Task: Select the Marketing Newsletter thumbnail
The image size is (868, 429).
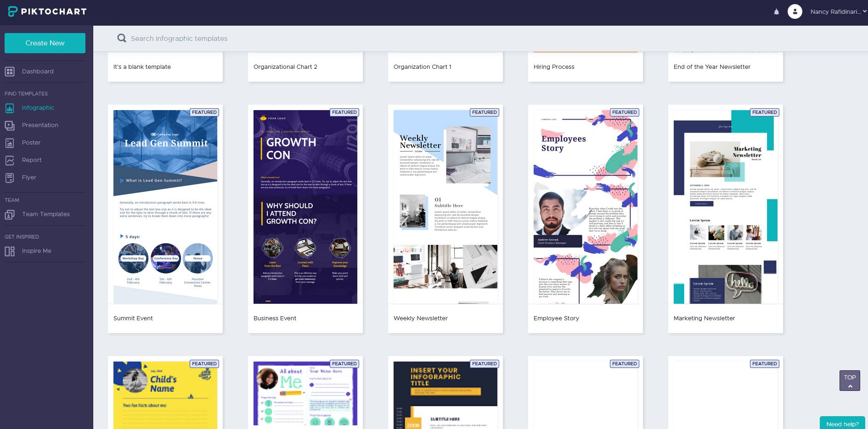Action: point(726,207)
